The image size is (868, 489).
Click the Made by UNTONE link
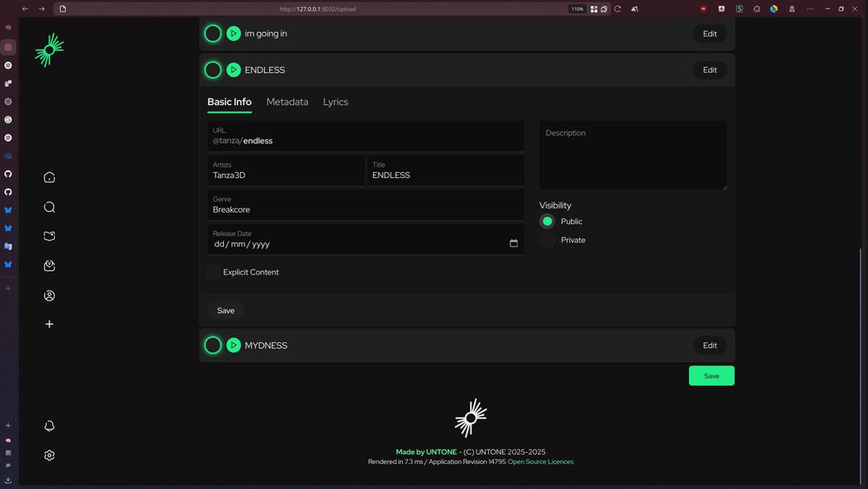[x=426, y=452]
